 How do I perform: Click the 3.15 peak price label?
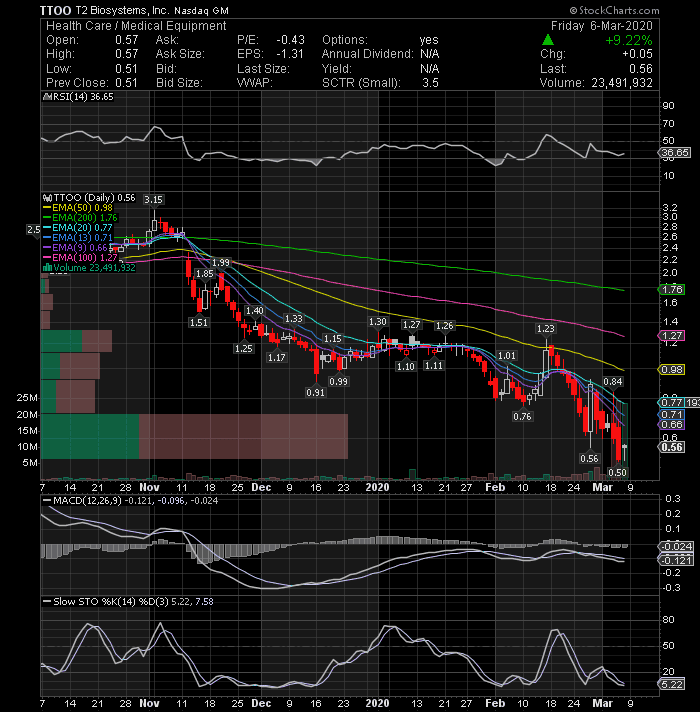153,200
